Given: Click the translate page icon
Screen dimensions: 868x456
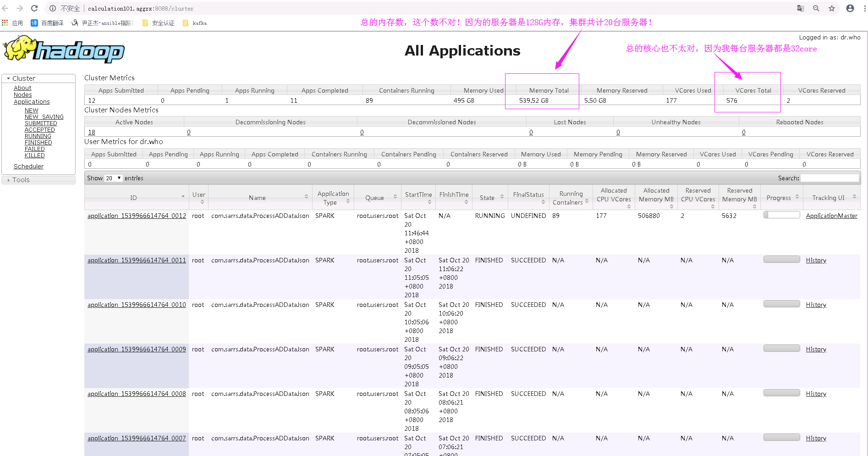Looking at the screenshot, I should click(x=801, y=8).
